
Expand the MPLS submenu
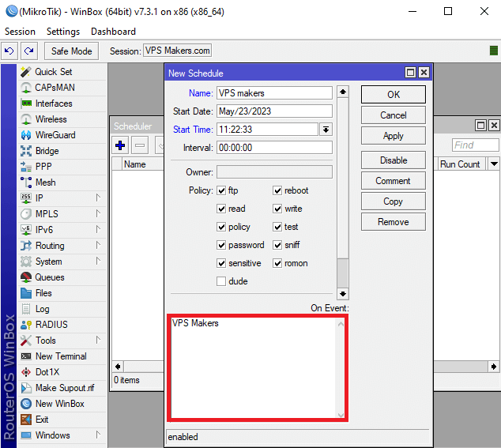tap(99, 214)
